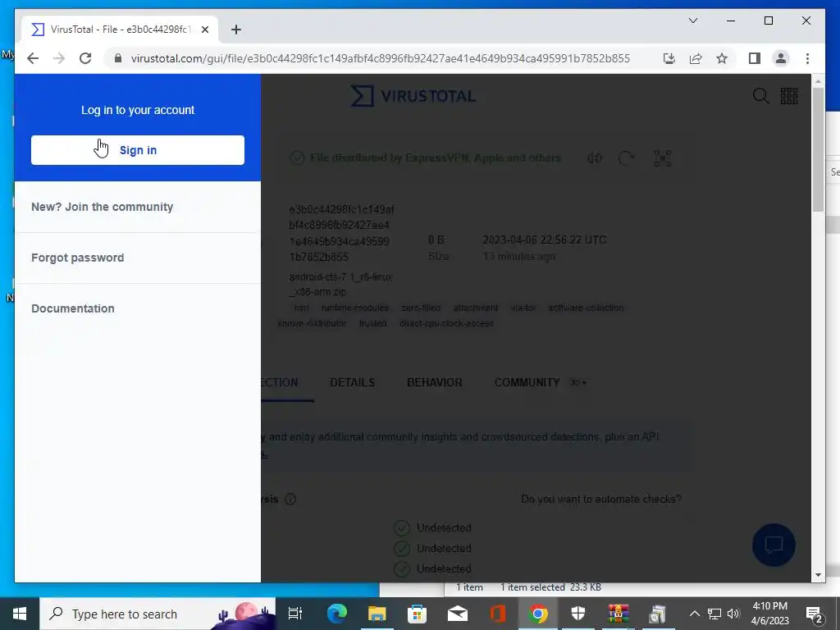Open the notification center icon
This screenshot has height=630, width=840.
[x=815, y=614]
